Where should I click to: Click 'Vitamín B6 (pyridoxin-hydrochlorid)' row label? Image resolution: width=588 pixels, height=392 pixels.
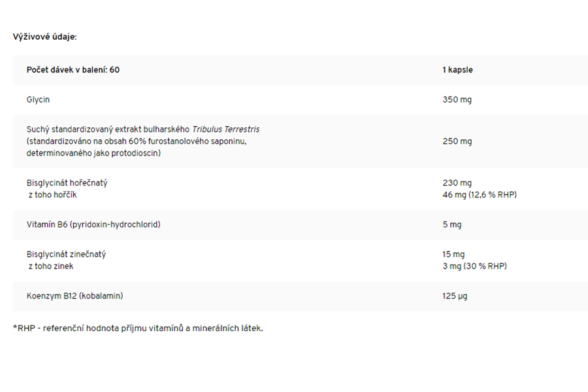(93, 225)
